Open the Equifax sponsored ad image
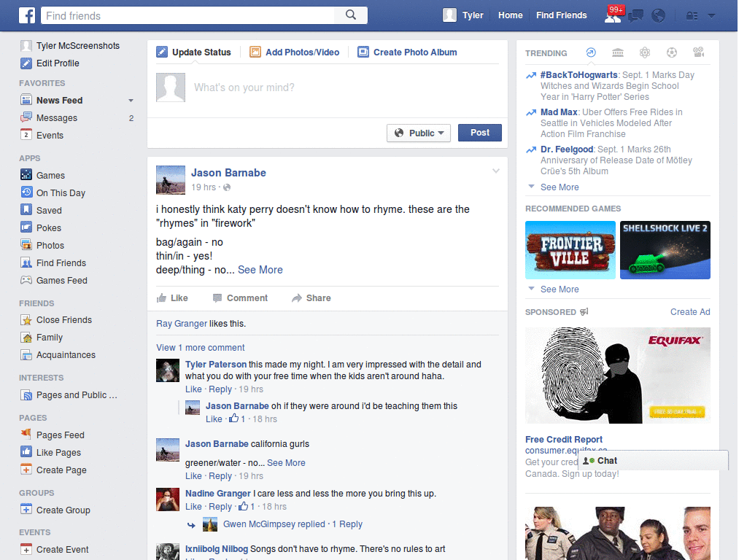Screen dimensions: 747x560 pyautogui.click(x=617, y=376)
